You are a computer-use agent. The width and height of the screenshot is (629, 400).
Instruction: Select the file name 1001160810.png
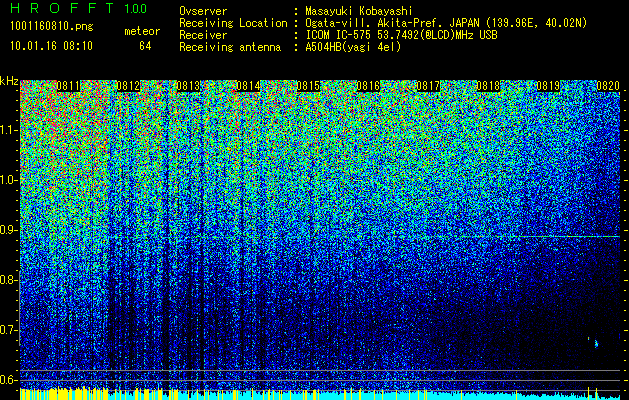point(52,27)
